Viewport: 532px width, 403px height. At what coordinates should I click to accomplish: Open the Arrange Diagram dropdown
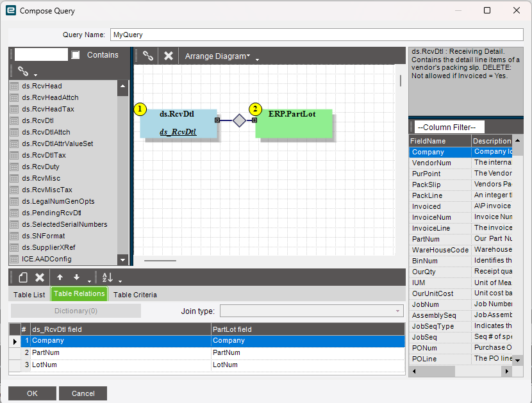coord(217,56)
